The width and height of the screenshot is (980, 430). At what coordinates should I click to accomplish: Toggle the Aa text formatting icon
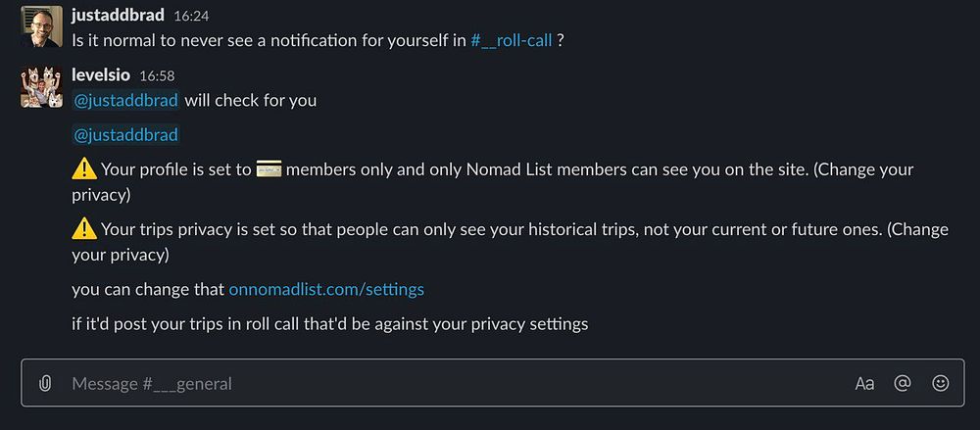click(864, 383)
